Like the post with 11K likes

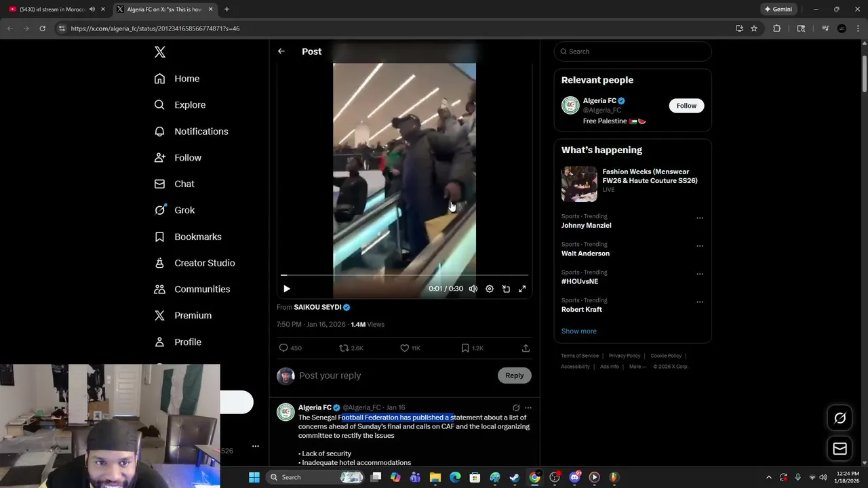pos(405,348)
